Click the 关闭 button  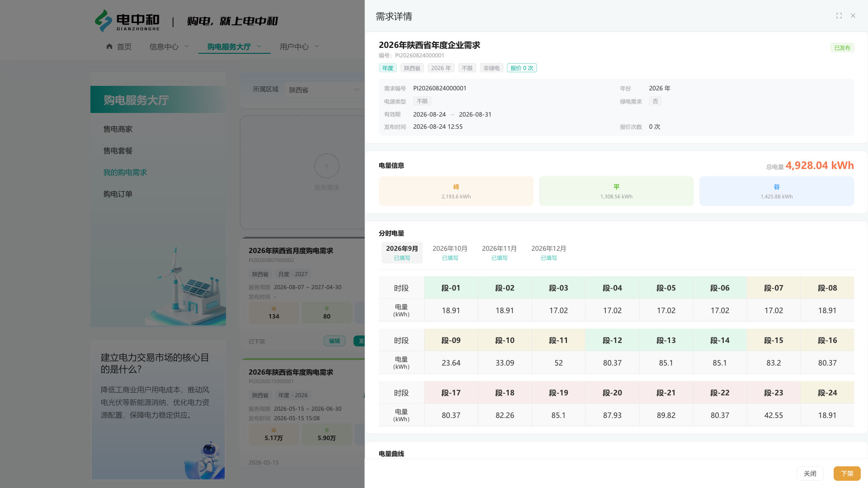[810, 474]
